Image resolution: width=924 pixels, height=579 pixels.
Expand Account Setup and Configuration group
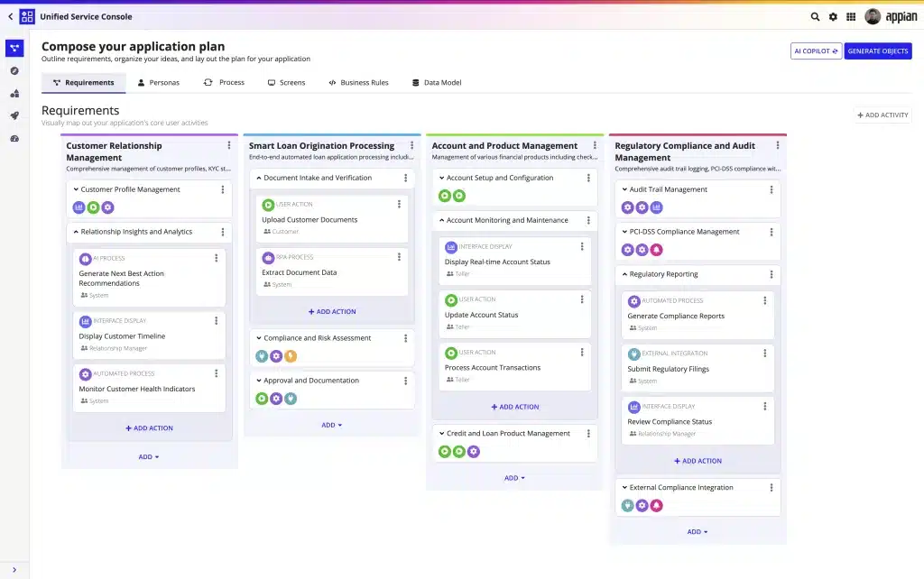coord(441,178)
